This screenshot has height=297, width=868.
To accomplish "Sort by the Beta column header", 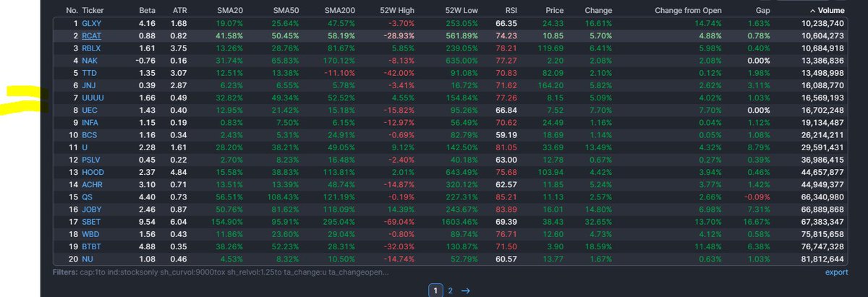I will 147,11.
